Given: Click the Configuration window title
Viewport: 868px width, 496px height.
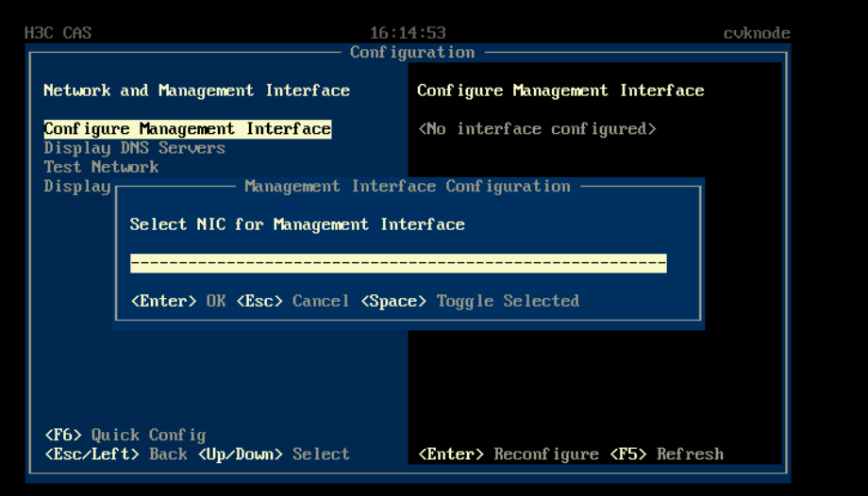Looking at the screenshot, I should (x=412, y=53).
